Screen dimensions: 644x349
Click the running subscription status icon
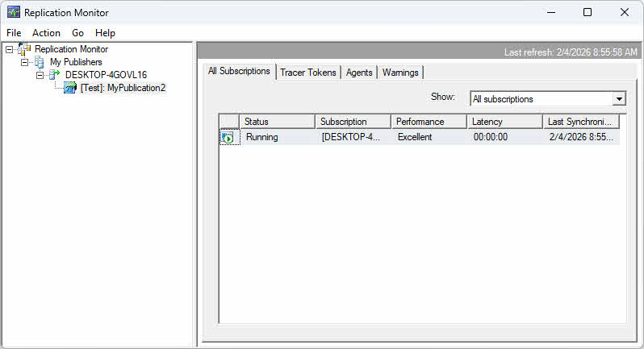(227, 137)
